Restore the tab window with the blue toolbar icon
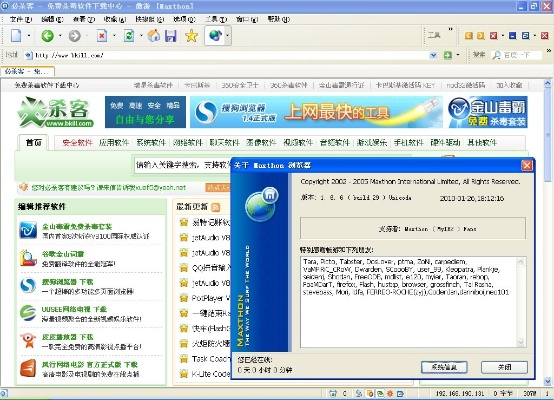The width and height of the screenshot is (554, 400). coord(526,35)
